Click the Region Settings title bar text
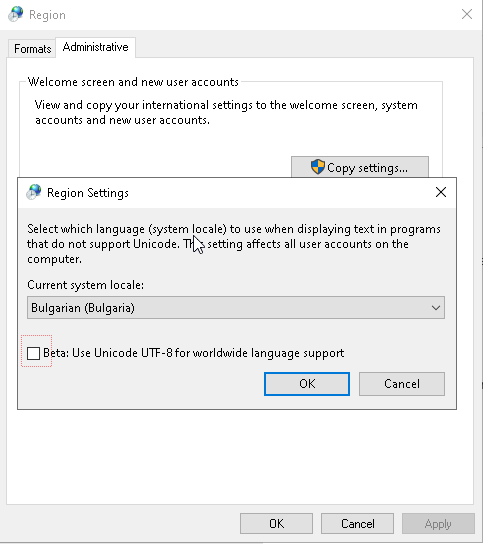The image size is (483, 544). click(88, 193)
